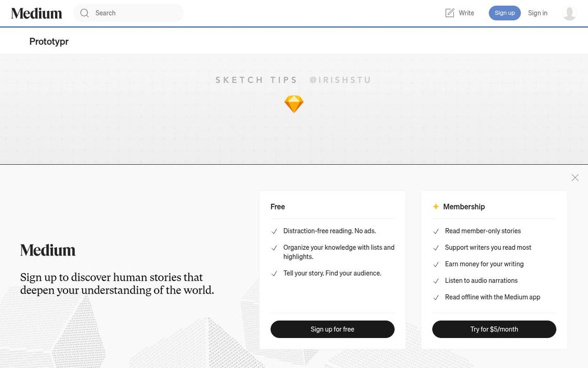Image resolution: width=588 pixels, height=368 pixels.
Task: Click 'Distraction-free reading. No ads.' text
Action: [x=329, y=231]
